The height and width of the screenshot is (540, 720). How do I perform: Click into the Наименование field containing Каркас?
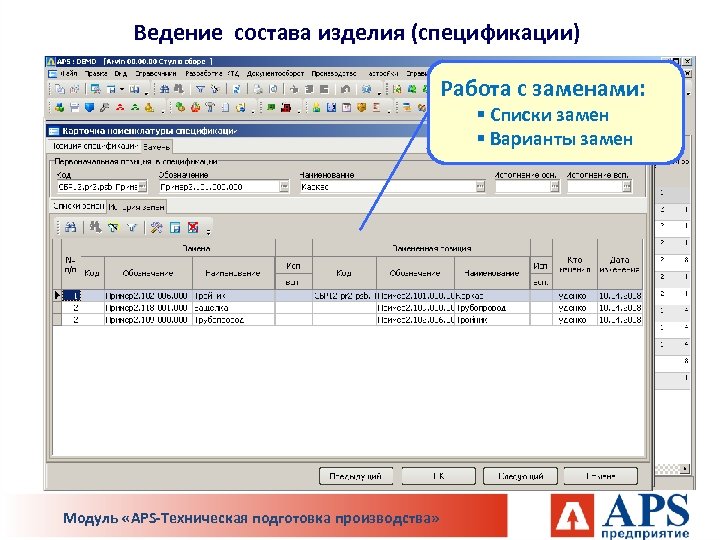388,186
